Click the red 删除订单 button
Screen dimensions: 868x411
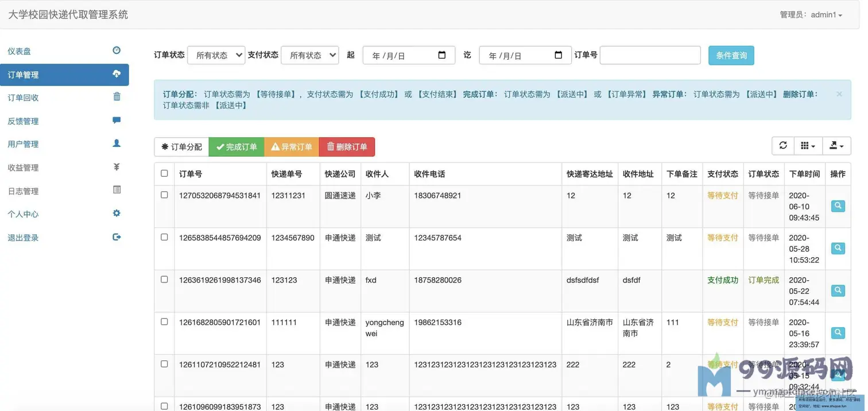347,147
